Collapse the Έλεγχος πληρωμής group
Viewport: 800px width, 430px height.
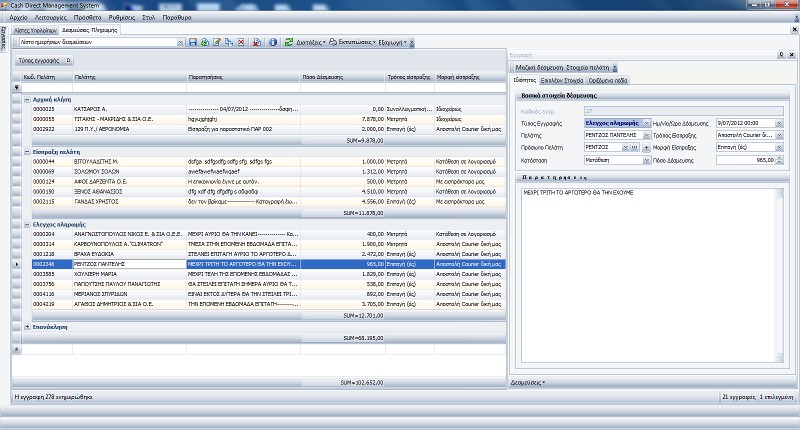pos(28,224)
